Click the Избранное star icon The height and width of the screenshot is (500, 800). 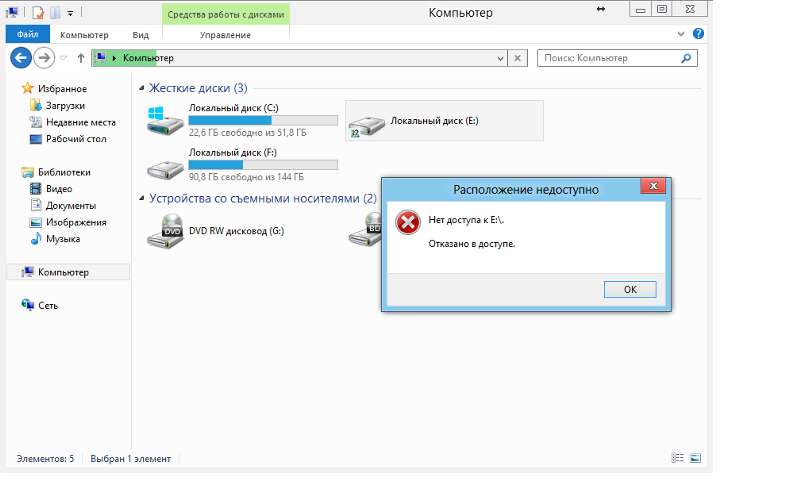(27, 88)
